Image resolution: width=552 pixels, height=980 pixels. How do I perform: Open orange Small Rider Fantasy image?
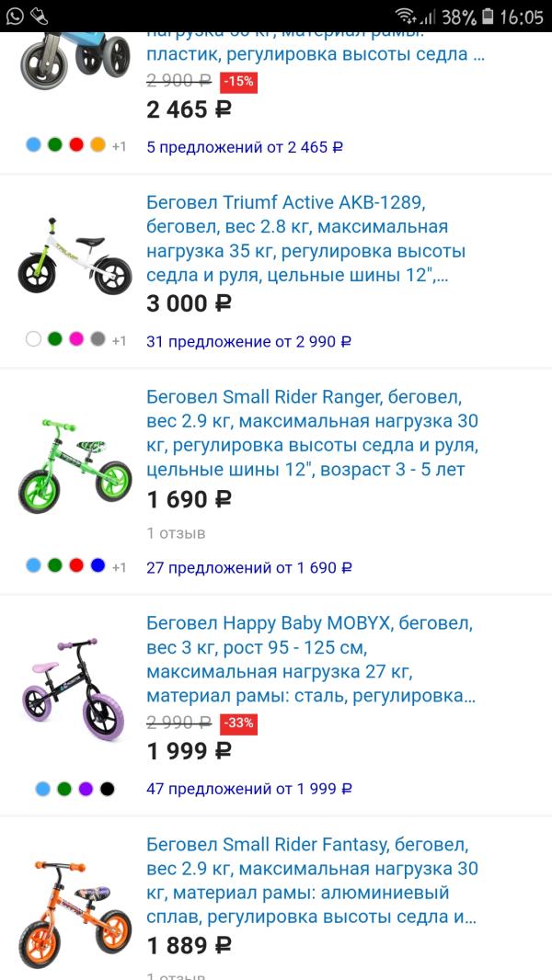pos(75,910)
